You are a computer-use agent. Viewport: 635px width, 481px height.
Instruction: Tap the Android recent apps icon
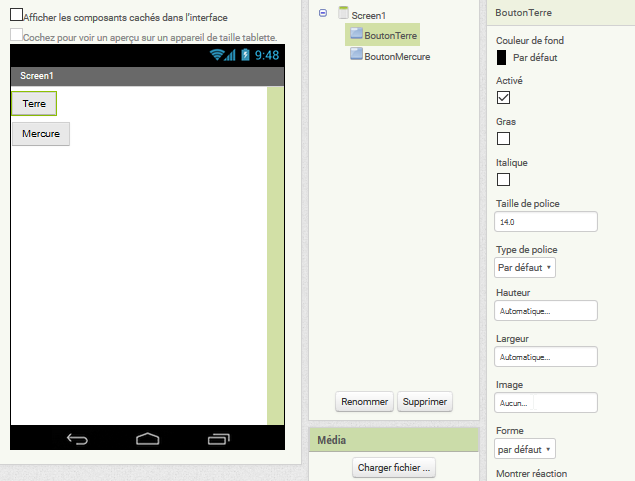tap(218, 438)
